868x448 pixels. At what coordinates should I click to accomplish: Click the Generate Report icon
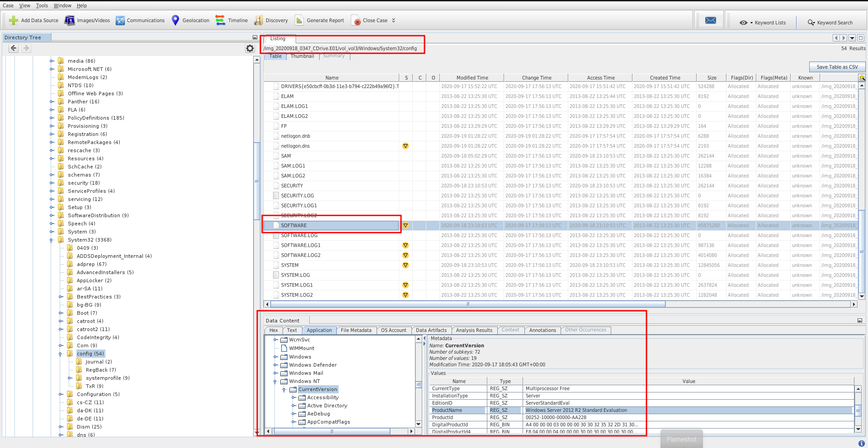coord(299,20)
